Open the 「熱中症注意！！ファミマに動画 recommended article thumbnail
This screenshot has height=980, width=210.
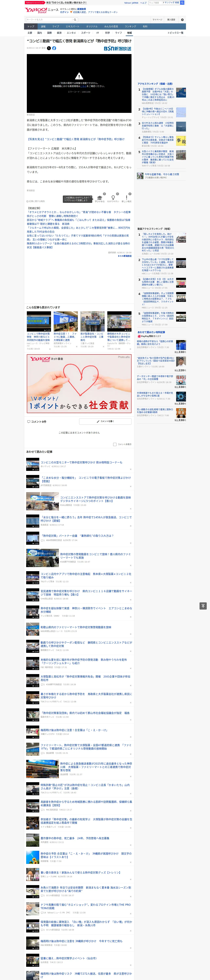coord(66,322)
